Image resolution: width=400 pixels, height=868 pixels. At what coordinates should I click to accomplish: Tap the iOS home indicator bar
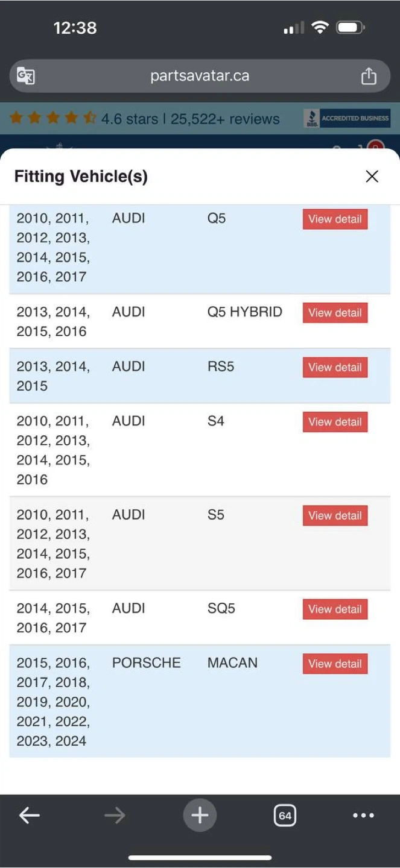(200, 857)
